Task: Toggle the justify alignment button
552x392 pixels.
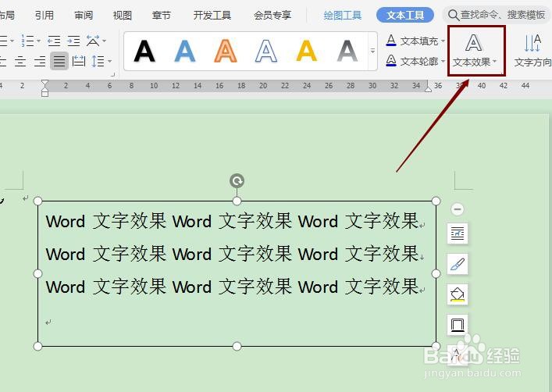Action: (59, 61)
